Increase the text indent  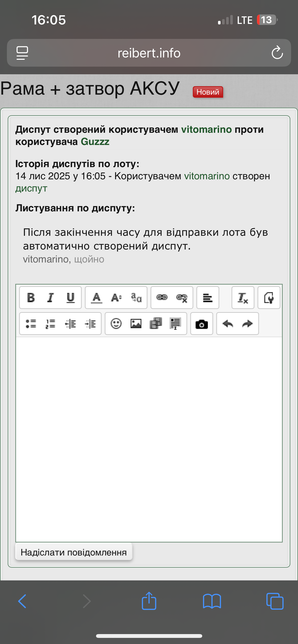(90, 324)
